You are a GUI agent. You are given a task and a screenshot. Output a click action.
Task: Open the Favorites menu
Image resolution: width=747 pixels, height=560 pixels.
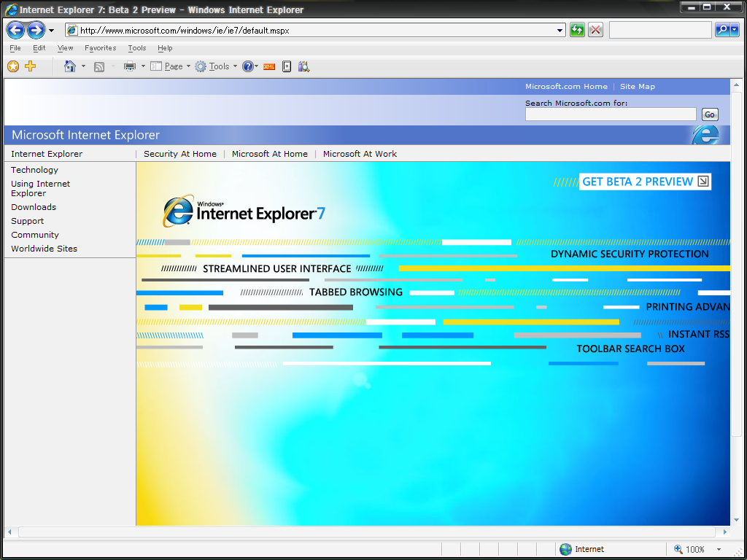click(x=101, y=48)
